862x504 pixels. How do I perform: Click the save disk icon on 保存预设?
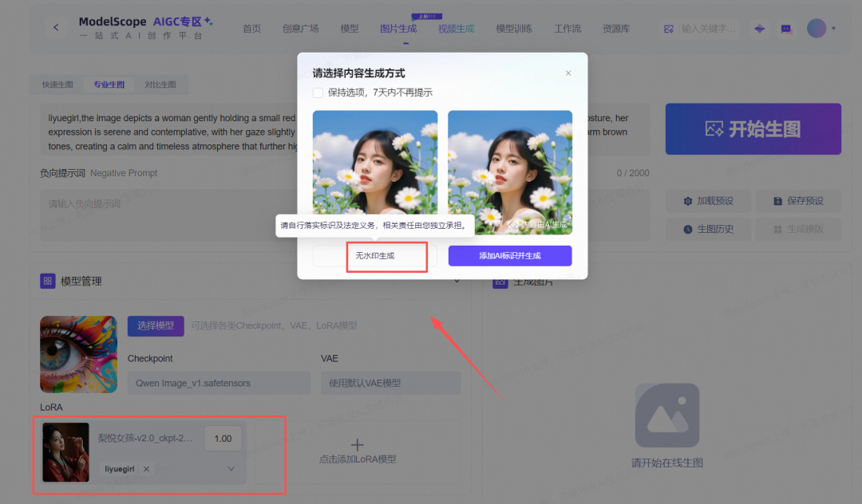pyautogui.click(x=778, y=201)
